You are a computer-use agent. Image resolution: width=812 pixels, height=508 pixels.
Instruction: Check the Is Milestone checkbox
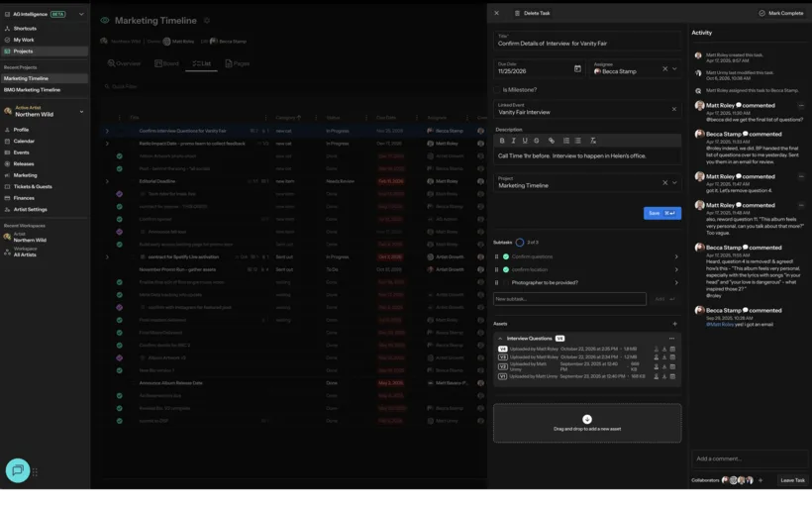[497, 90]
